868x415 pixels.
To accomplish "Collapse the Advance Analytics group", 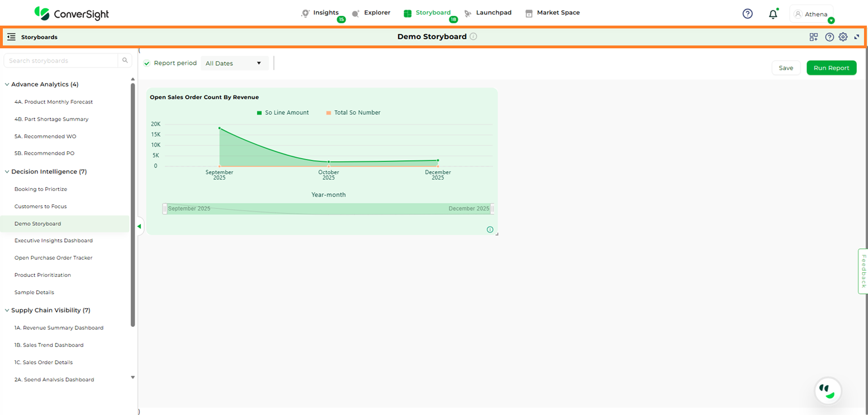I will (7, 85).
